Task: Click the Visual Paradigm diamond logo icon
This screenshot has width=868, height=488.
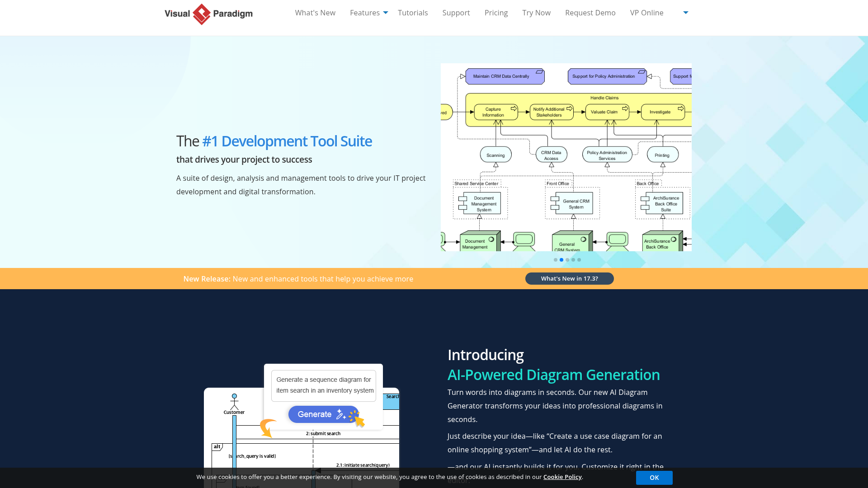Action: 202,14
